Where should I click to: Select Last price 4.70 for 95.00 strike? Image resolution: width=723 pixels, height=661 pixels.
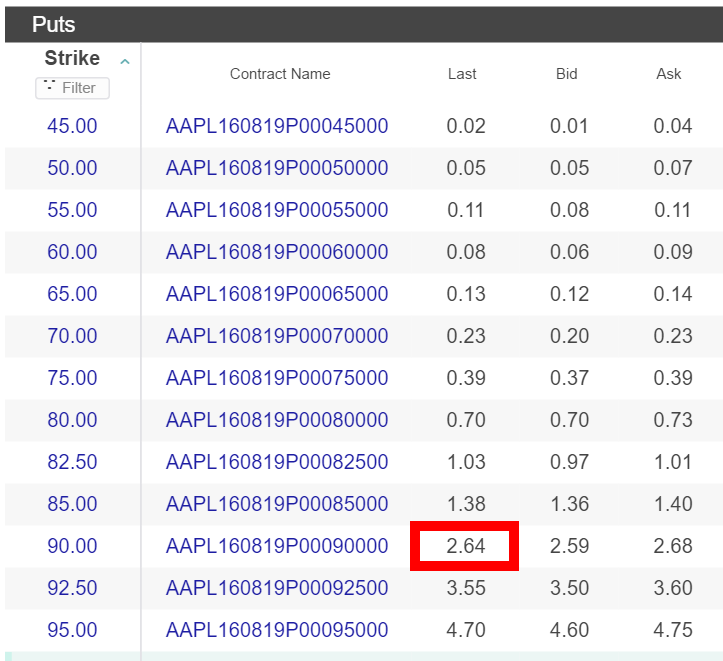click(x=466, y=630)
